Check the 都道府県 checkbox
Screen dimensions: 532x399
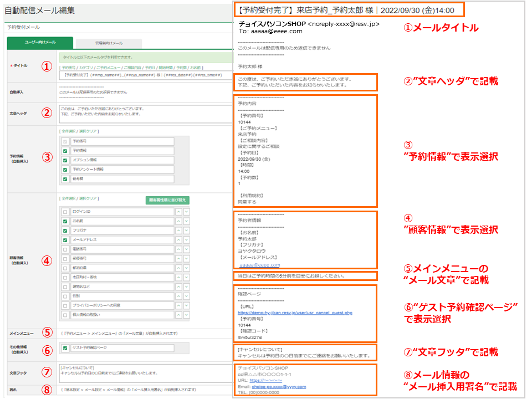[x=65, y=268]
